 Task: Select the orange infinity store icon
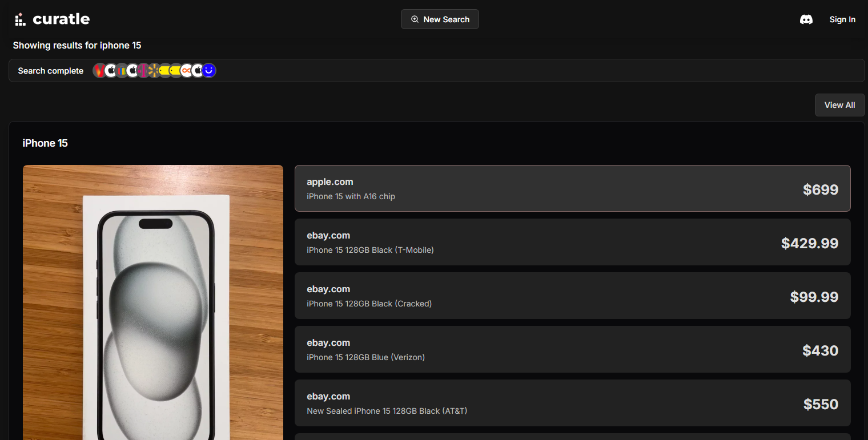[x=187, y=70]
